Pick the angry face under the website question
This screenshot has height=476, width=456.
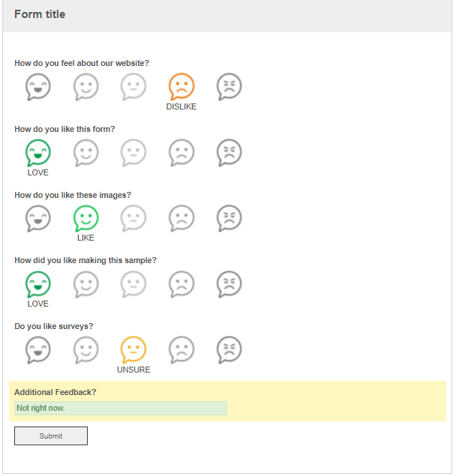[x=229, y=87]
